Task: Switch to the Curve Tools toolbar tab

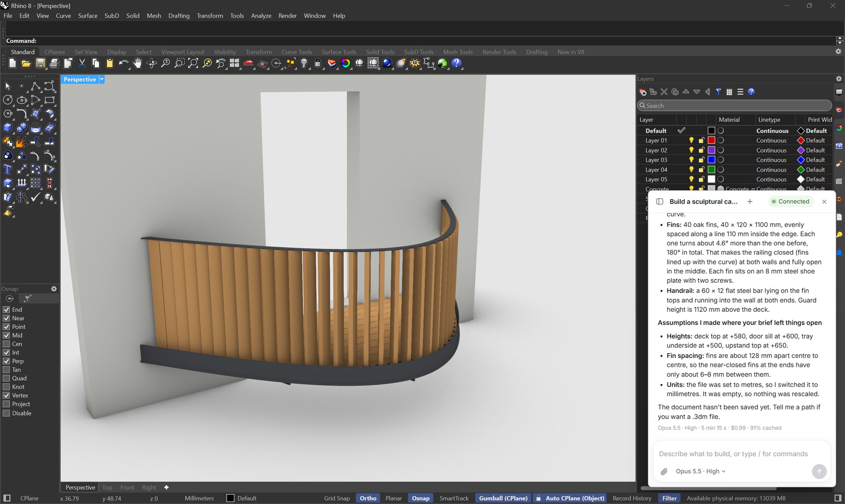Action: click(x=297, y=52)
